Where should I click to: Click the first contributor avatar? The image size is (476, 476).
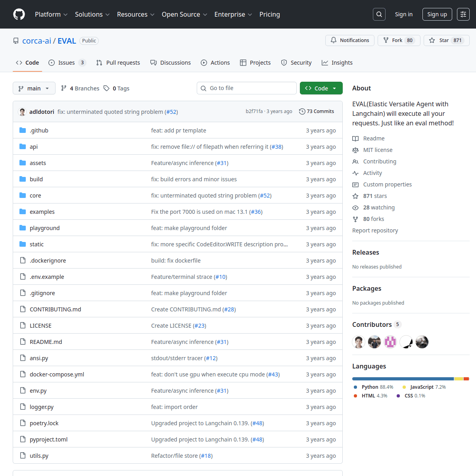click(x=359, y=342)
